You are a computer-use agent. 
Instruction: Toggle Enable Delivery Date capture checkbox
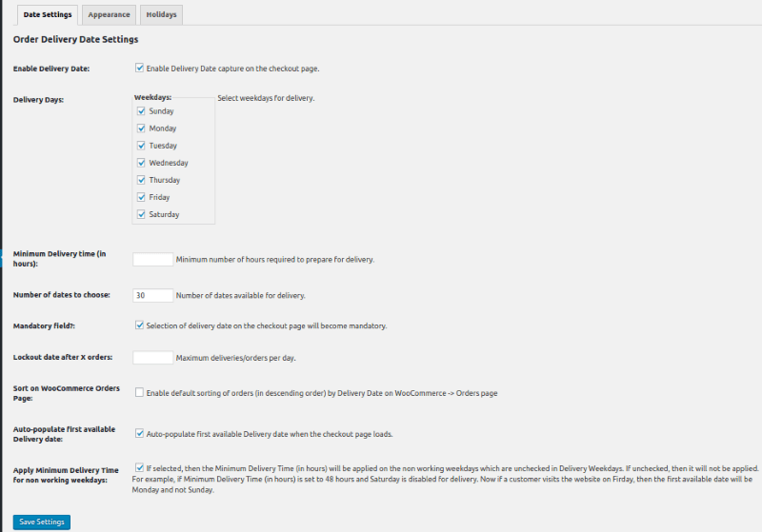[139, 68]
